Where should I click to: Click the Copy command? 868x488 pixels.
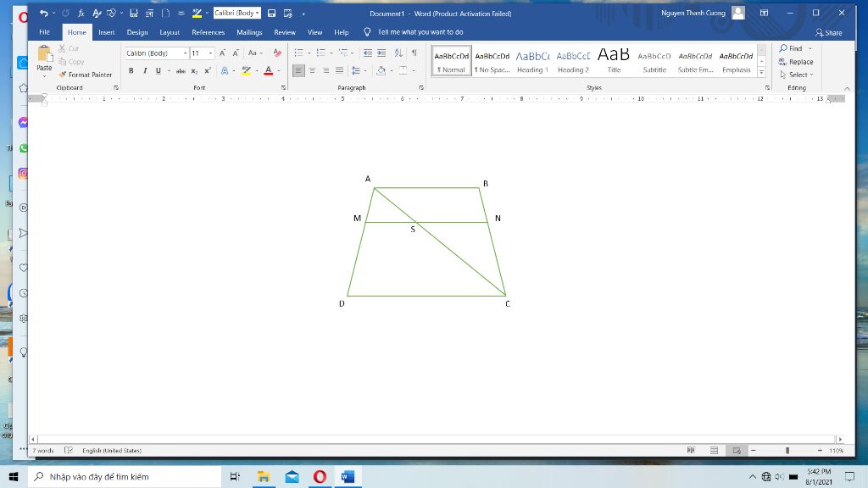71,62
